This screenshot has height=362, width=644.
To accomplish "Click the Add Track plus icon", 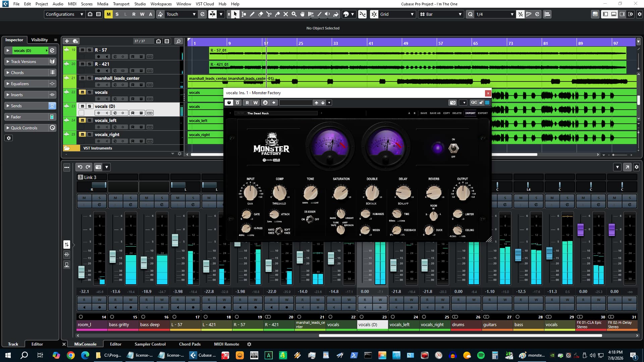I will [67, 41].
